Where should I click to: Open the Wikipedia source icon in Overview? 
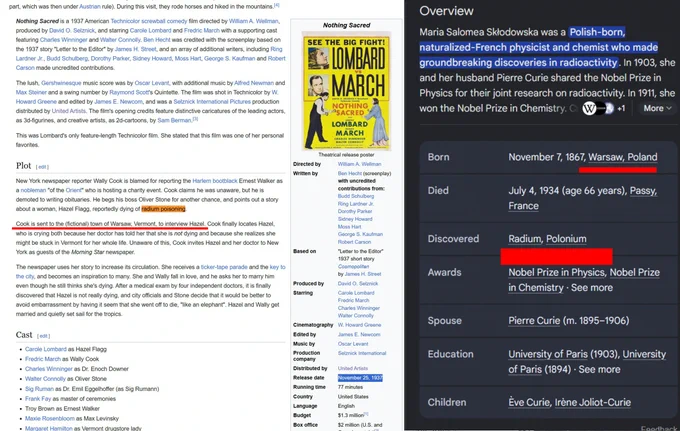click(x=588, y=108)
